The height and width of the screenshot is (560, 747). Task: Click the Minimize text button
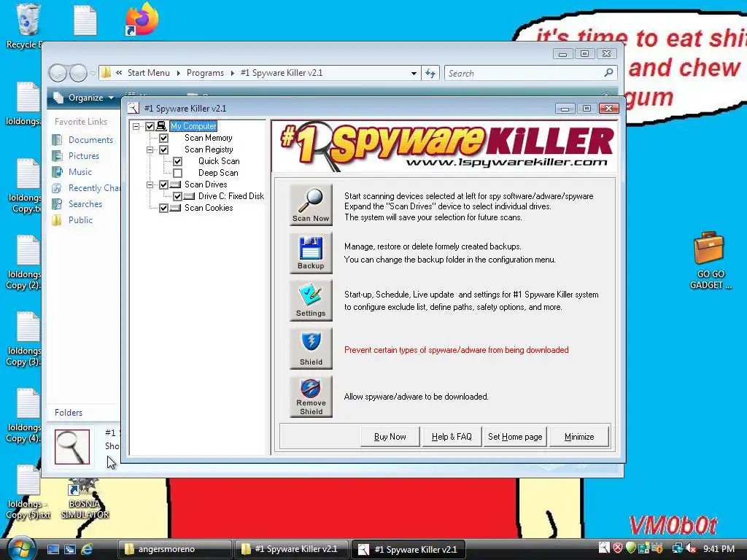tap(578, 437)
